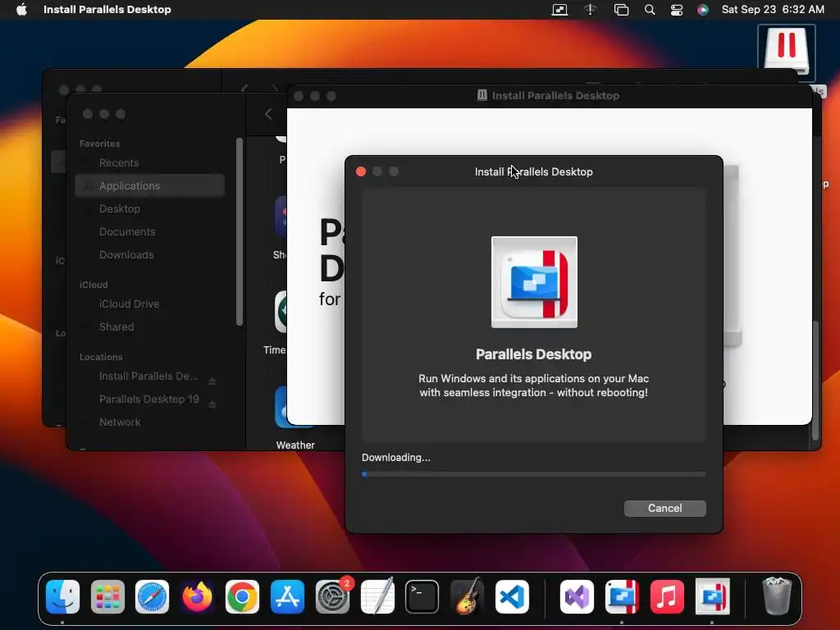The height and width of the screenshot is (630, 840).
Task: Cancel the Parallels Desktop download
Action: (x=664, y=509)
